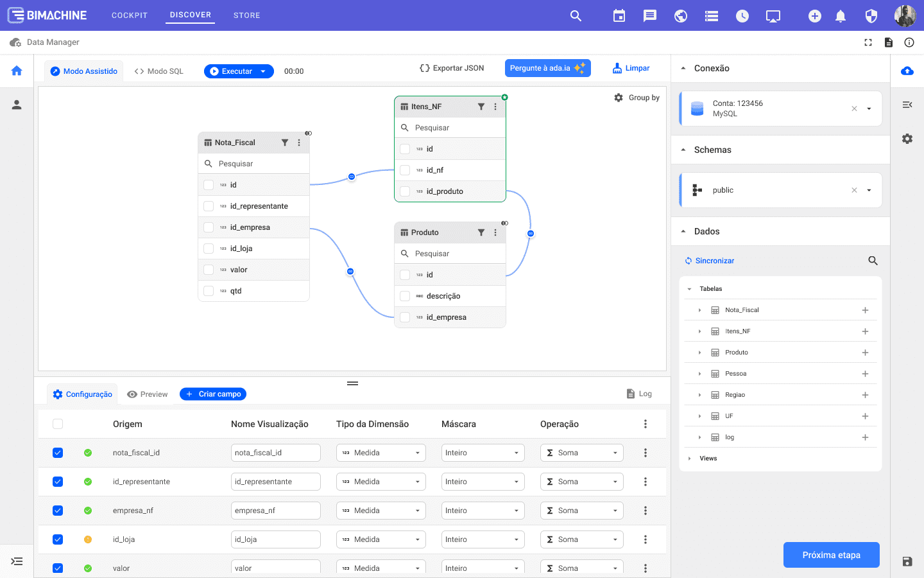Expand the Regiao table tree item
Viewport: 924px width, 578px height.
(699, 395)
